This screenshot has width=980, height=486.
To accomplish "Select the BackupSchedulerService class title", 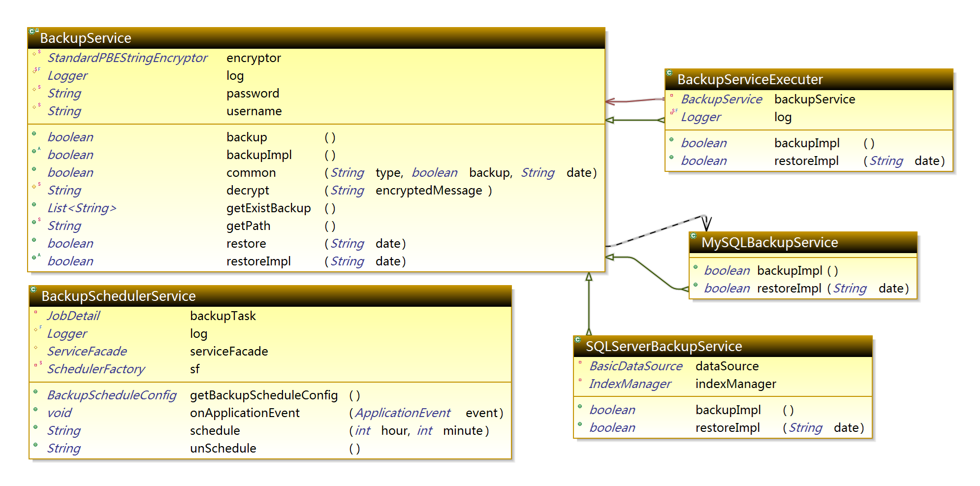I will [119, 296].
